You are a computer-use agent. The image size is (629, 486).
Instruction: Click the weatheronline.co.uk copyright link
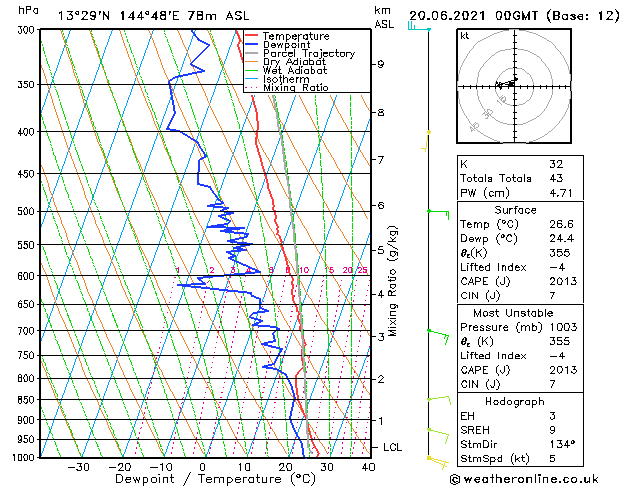[524, 479]
